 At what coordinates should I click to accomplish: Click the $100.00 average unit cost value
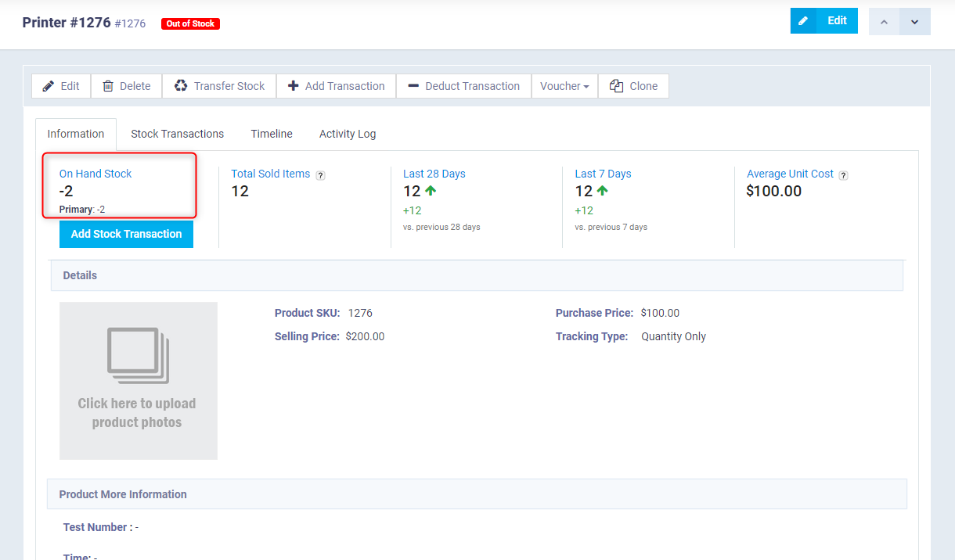coord(774,191)
